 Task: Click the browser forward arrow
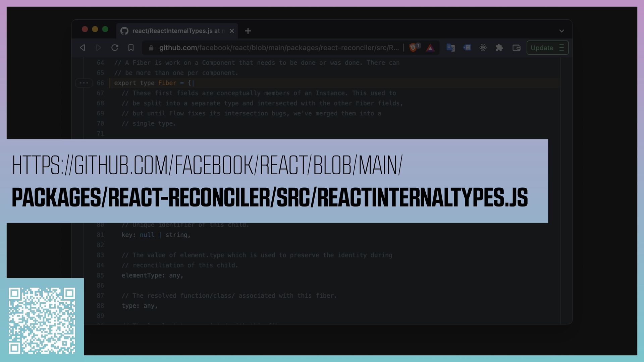(x=99, y=48)
